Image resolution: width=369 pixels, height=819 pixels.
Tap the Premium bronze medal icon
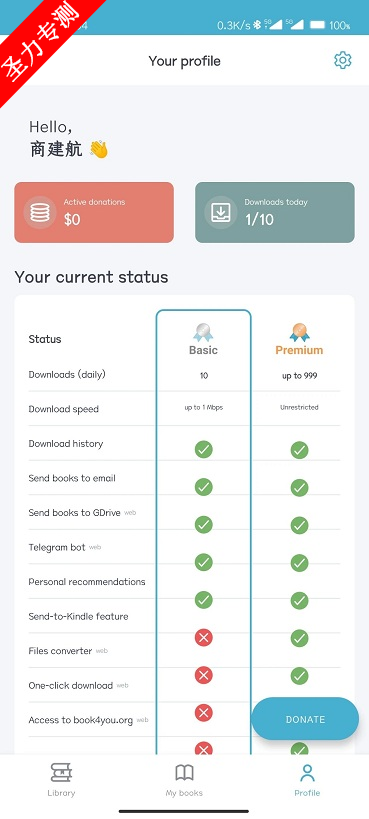coord(299,332)
